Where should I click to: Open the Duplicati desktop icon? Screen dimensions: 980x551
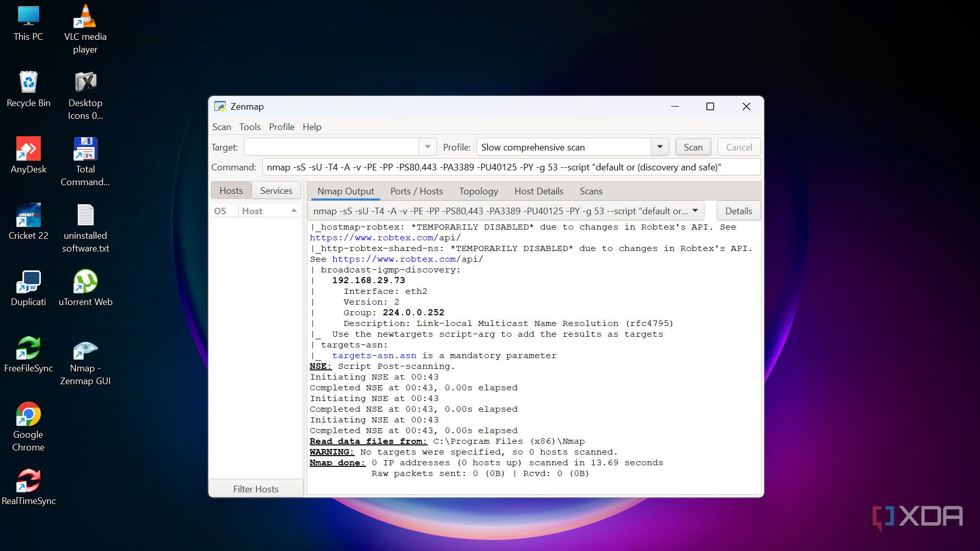[28, 282]
